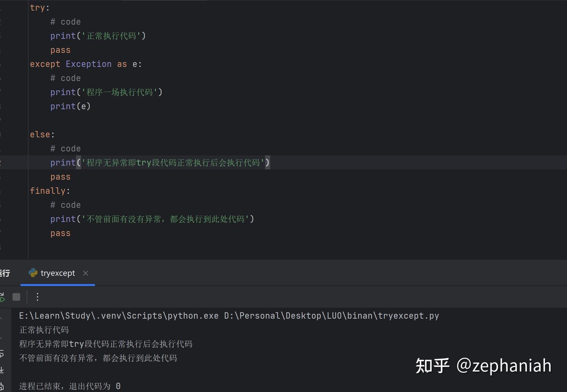Click the stop process square button

coord(16,297)
